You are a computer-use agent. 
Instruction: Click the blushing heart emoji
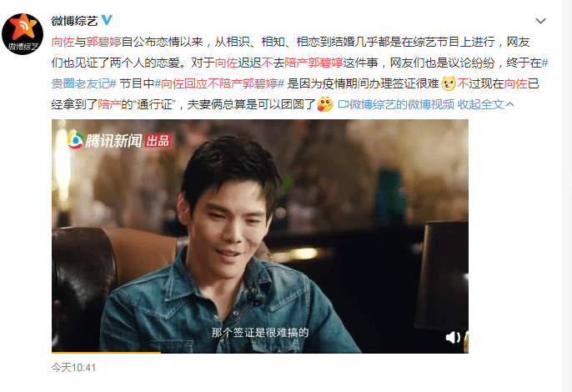point(324,104)
